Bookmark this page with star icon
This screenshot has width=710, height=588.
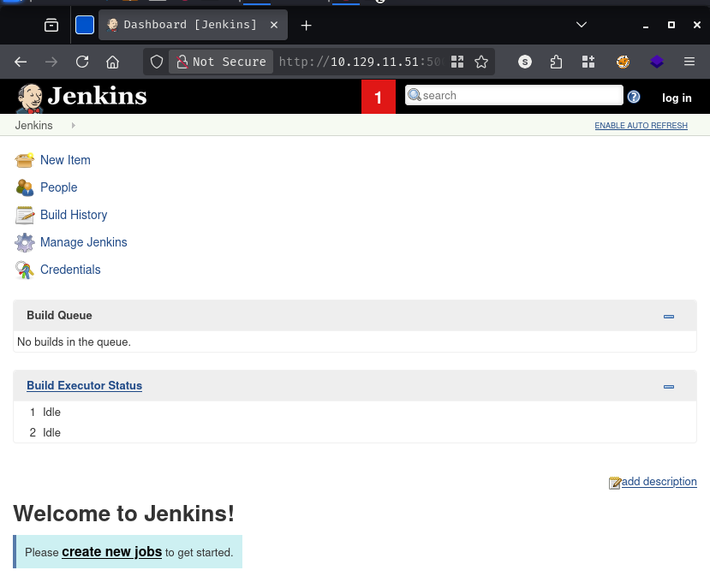pyautogui.click(x=481, y=62)
